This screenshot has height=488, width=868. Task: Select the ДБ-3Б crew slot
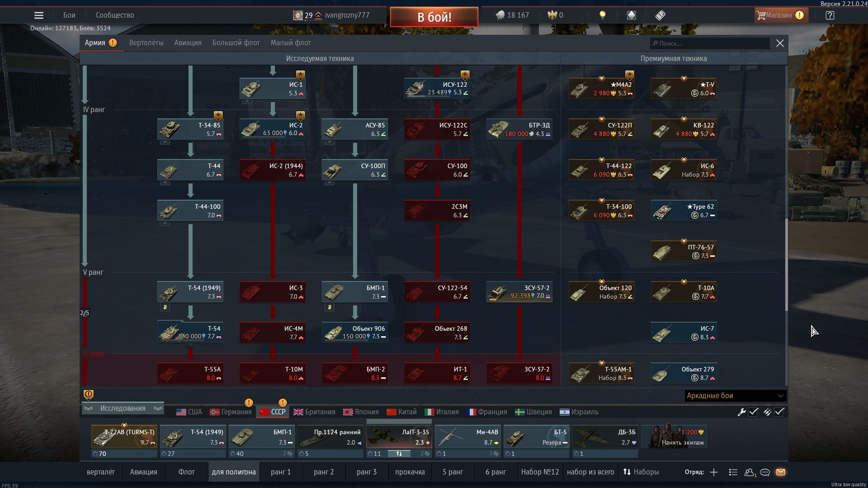(x=605, y=437)
